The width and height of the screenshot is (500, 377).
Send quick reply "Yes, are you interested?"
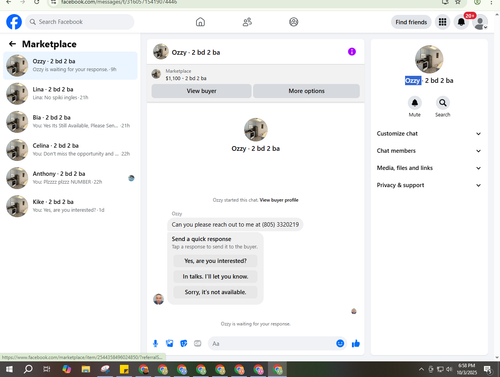tap(215, 261)
